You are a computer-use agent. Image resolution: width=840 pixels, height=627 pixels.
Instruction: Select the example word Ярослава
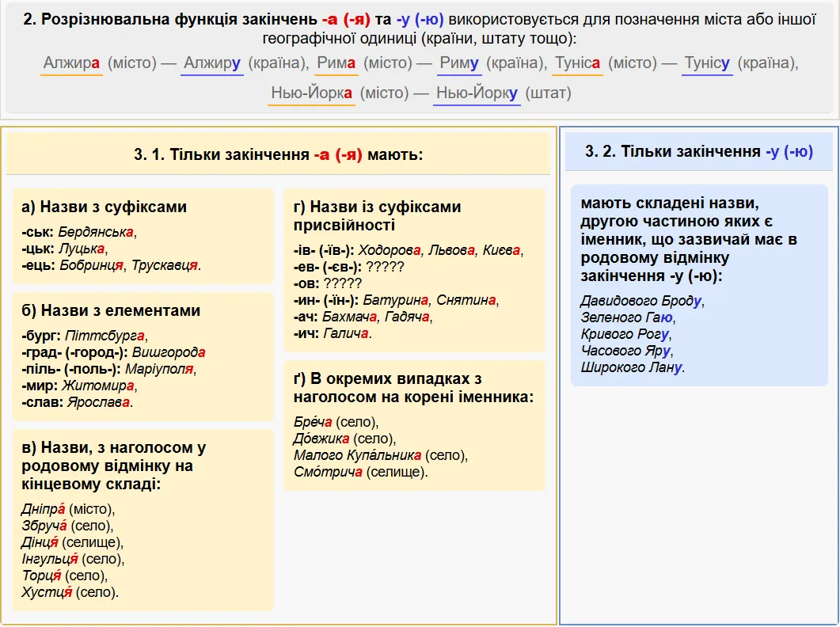point(99,402)
